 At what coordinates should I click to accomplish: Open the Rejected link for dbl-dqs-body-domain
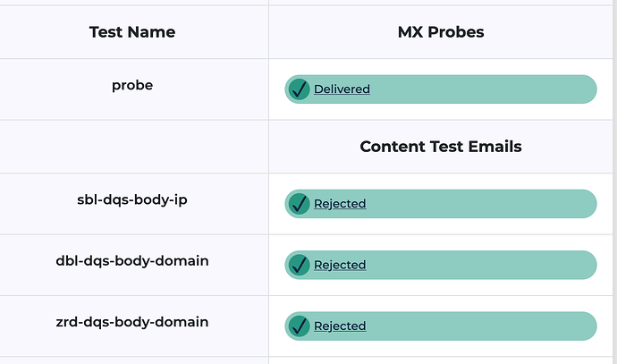(340, 265)
